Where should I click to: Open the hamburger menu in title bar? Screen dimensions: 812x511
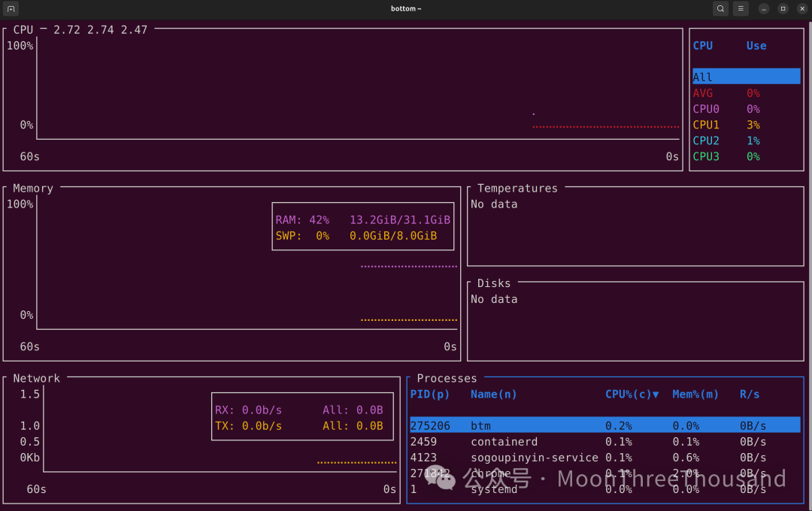point(741,9)
